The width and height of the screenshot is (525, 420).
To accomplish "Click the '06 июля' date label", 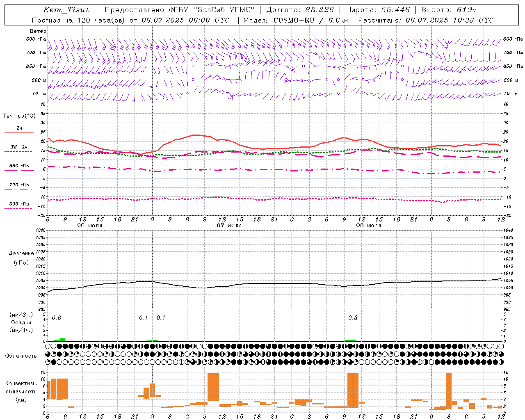I will coord(90,226).
